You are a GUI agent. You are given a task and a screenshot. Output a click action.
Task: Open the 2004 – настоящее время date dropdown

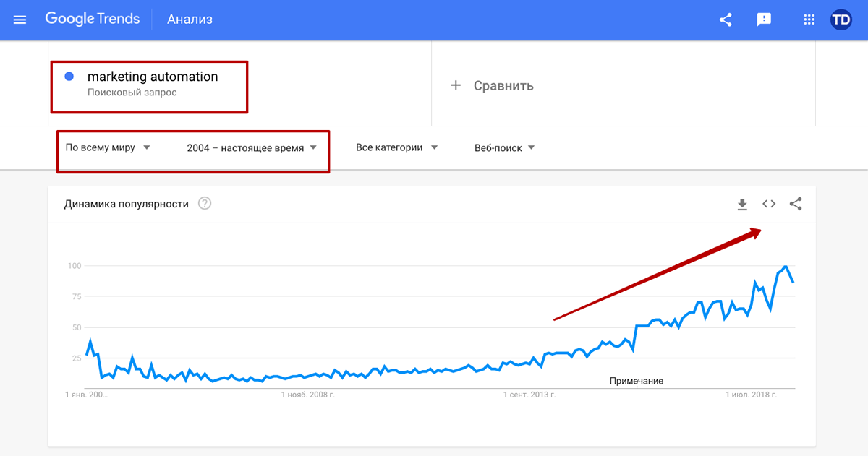[x=252, y=147]
